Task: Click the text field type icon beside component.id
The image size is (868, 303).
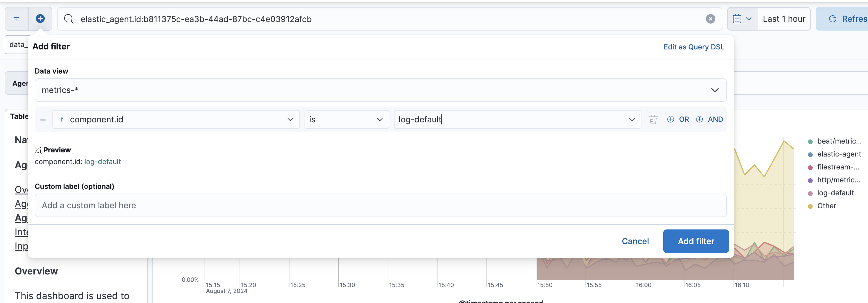Action: coord(62,119)
